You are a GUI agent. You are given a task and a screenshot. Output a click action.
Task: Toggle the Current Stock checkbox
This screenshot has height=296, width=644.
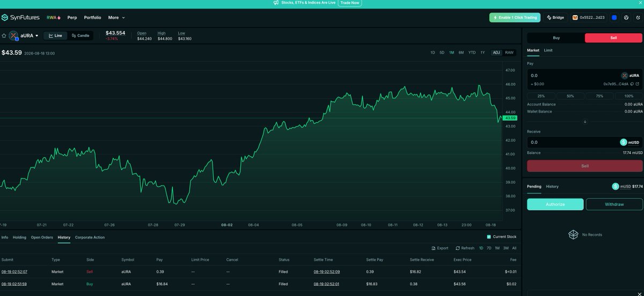[x=489, y=237]
